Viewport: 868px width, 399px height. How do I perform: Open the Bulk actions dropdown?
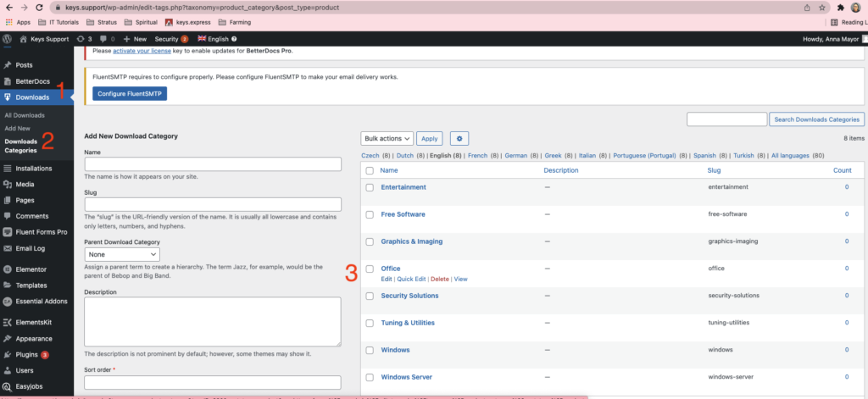(x=387, y=138)
